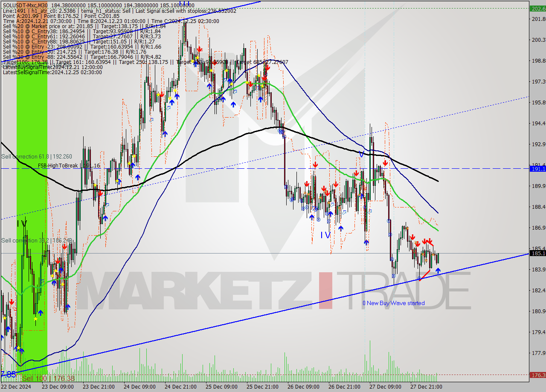
Task: Click the LatestBuySignalTime:2024.12.21 12:00:00 text
Action: (52, 67)
